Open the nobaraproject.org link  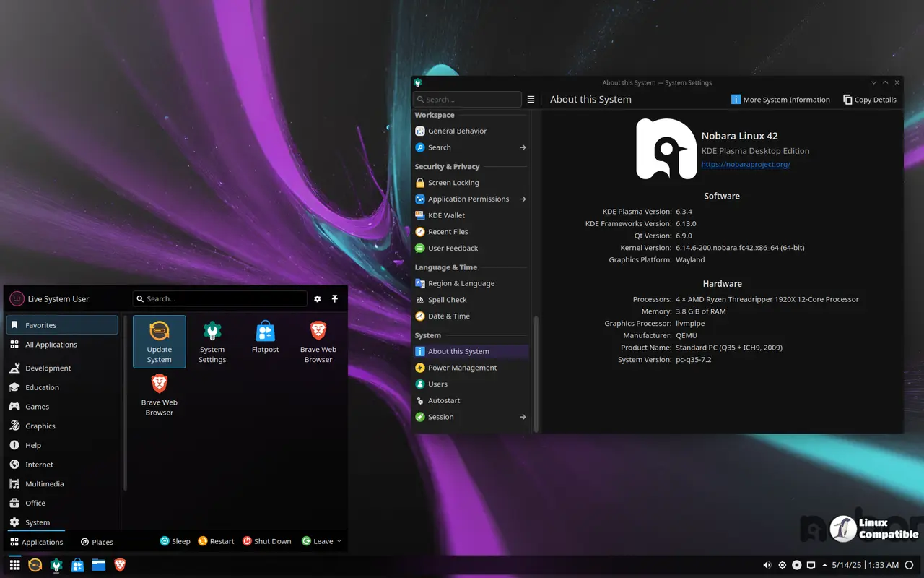tap(746, 165)
